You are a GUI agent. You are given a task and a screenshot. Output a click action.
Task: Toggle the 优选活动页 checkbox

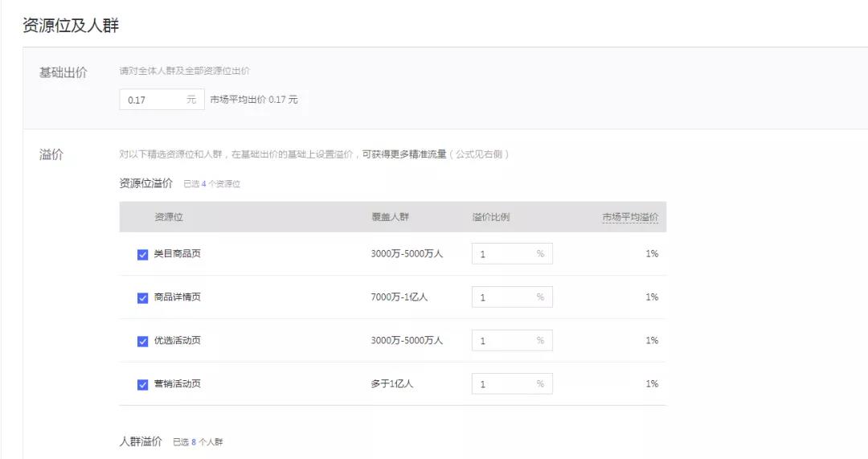coord(142,341)
